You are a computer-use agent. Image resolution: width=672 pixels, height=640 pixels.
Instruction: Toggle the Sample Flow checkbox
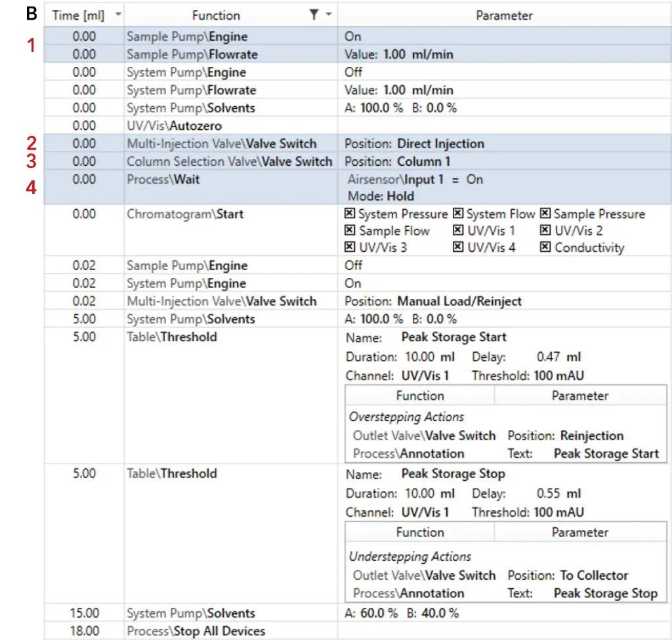tap(350, 231)
